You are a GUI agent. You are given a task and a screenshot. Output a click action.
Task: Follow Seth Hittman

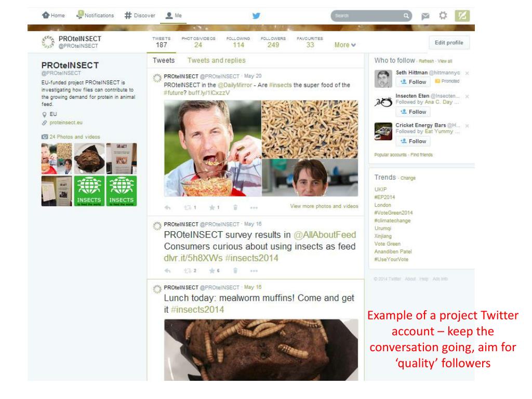tap(413, 82)
